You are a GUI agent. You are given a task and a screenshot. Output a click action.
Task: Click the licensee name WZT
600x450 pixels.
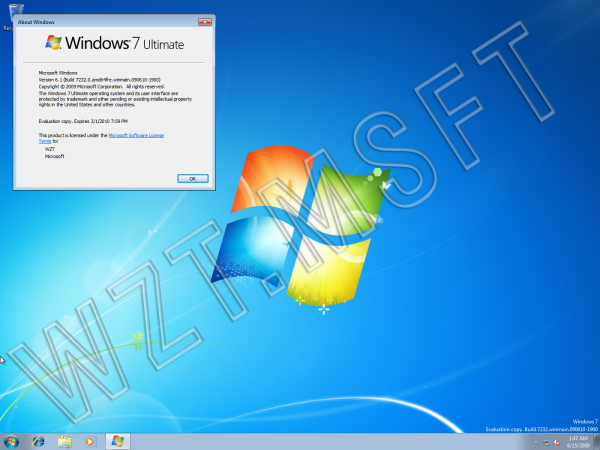click(x=50, y=149)
